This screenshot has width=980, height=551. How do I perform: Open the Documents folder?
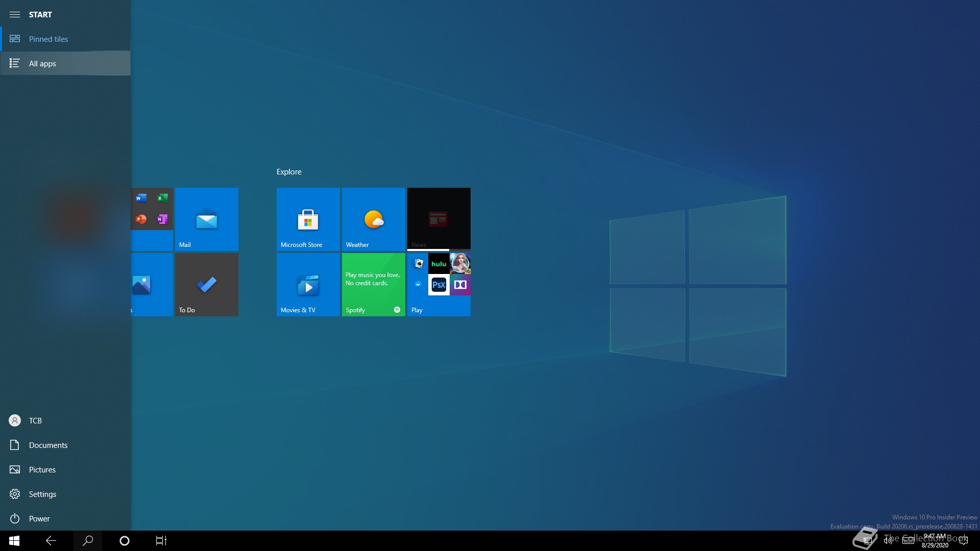(65, 445)
